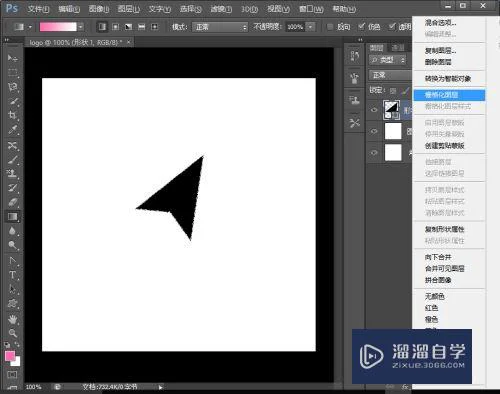Select the Eraser tool
The width and height of the screenshot is (500, 394).
coord(12,202)
